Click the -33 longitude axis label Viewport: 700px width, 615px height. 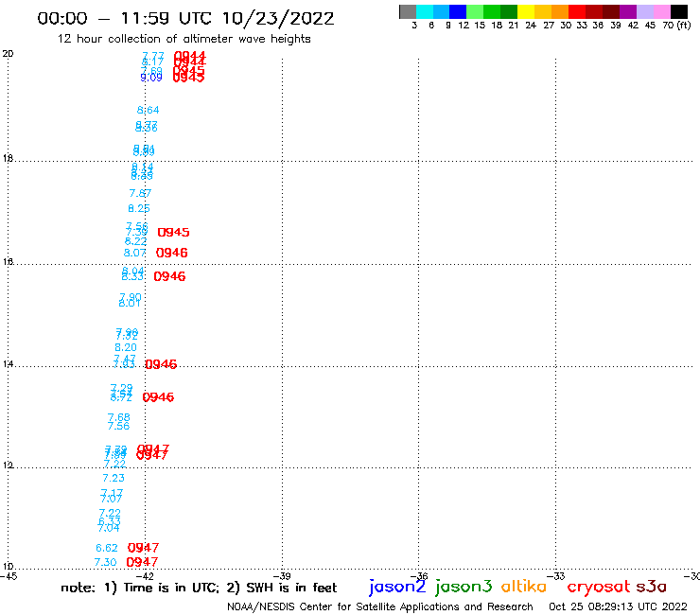point(556,576)
